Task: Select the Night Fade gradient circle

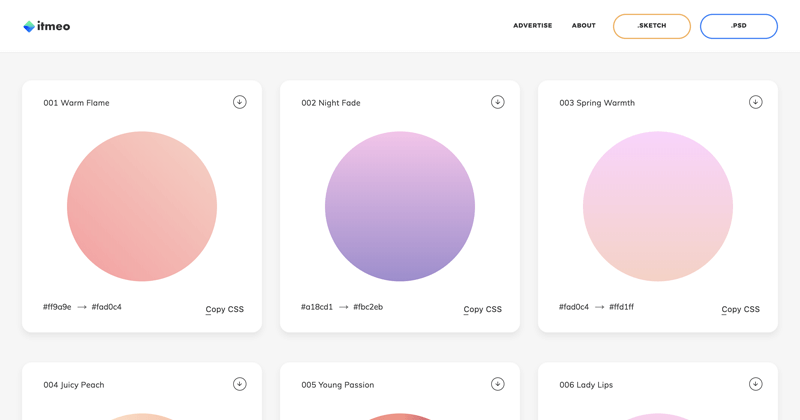Action: [x=400, y=206]
